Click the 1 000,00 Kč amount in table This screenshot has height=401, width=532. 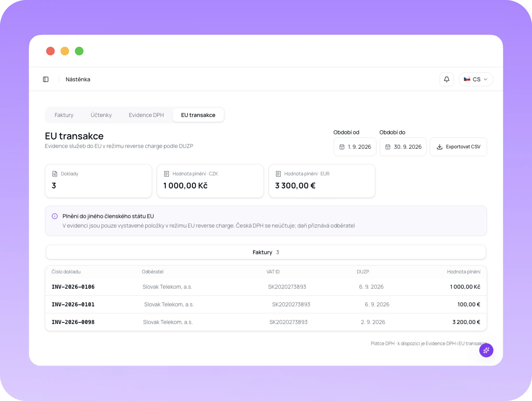(465, 287)
